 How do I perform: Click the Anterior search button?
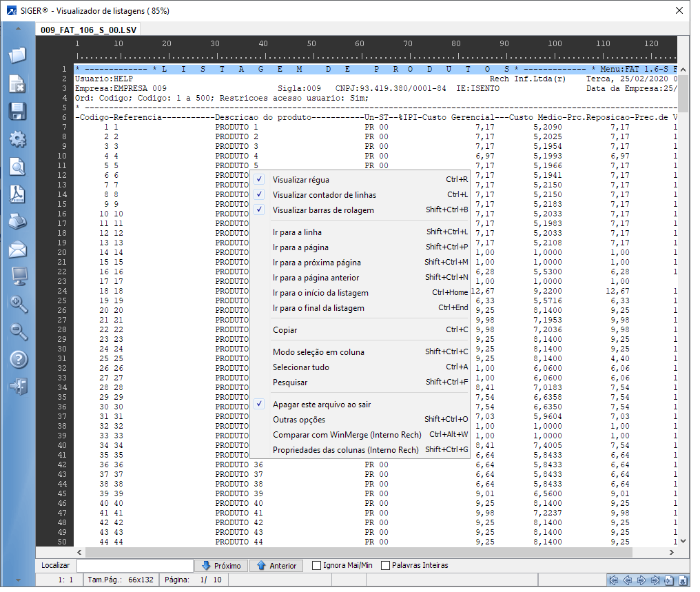point(276,566)
